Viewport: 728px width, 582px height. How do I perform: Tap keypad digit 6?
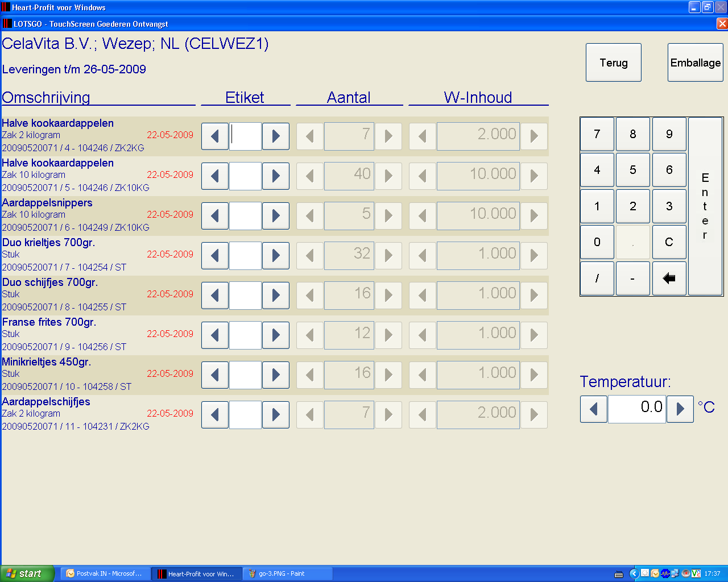point(669,170)
